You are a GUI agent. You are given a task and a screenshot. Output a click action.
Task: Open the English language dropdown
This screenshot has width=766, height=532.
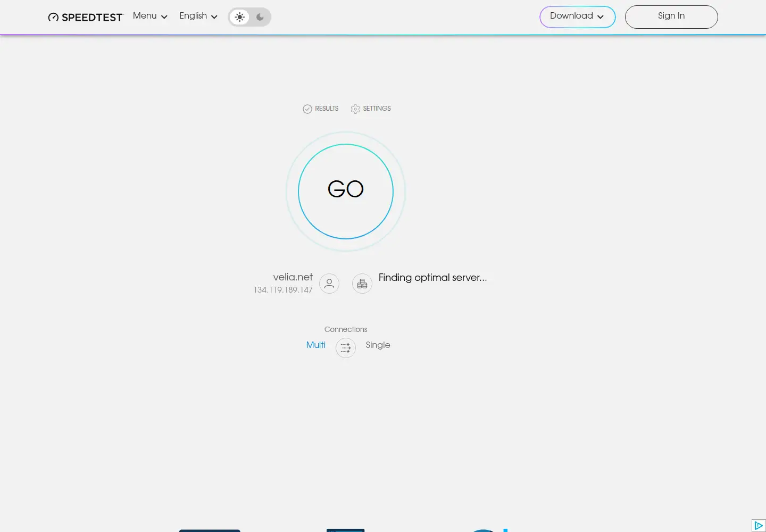pyautogui.click(x=198, y=16)
